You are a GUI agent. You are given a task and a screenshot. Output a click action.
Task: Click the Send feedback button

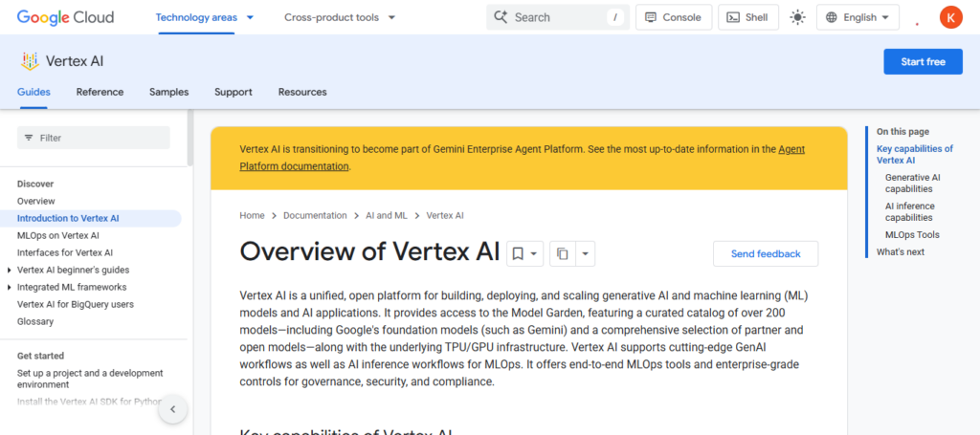coord(766,254)
